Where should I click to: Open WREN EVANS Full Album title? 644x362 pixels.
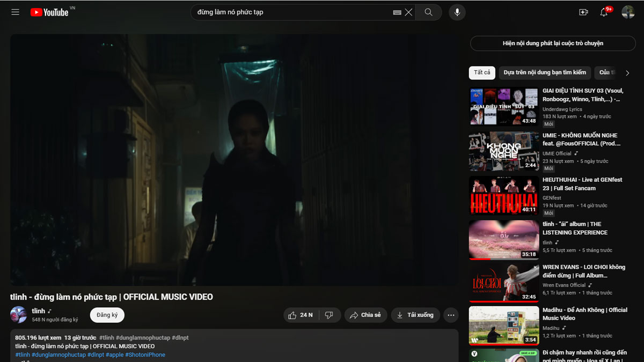(584, 271)
